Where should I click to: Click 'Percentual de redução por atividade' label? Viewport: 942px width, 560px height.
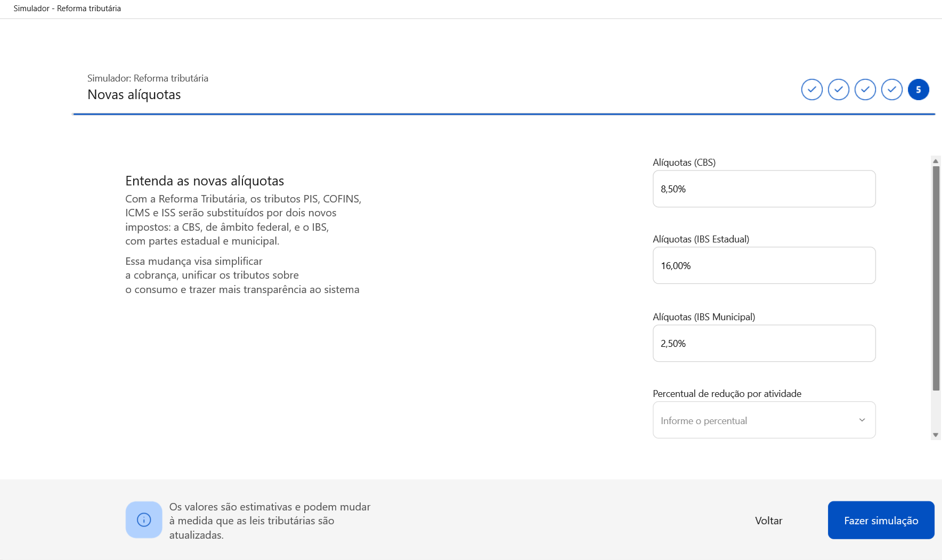pyautogui.click(x=727, y=394)
